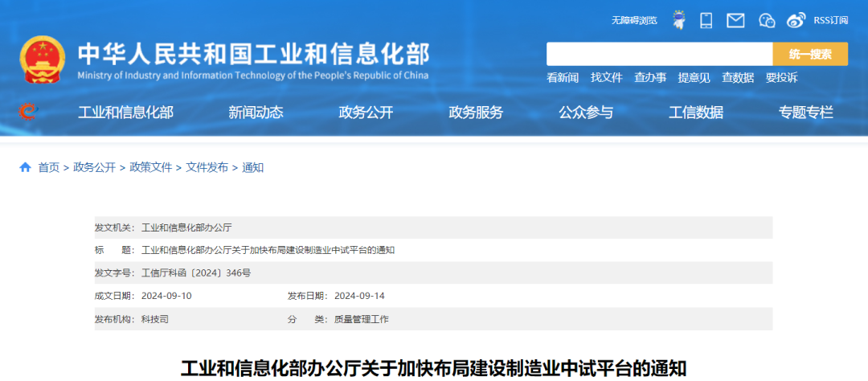Click the home icon in breadcrumb
Viewport: 868px width, 381px height.
[25, 167]
